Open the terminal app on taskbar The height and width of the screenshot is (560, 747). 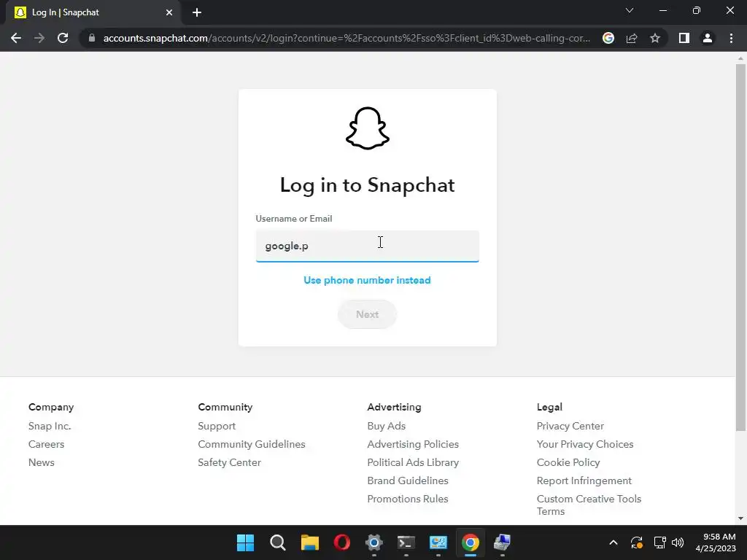(406, 542)
